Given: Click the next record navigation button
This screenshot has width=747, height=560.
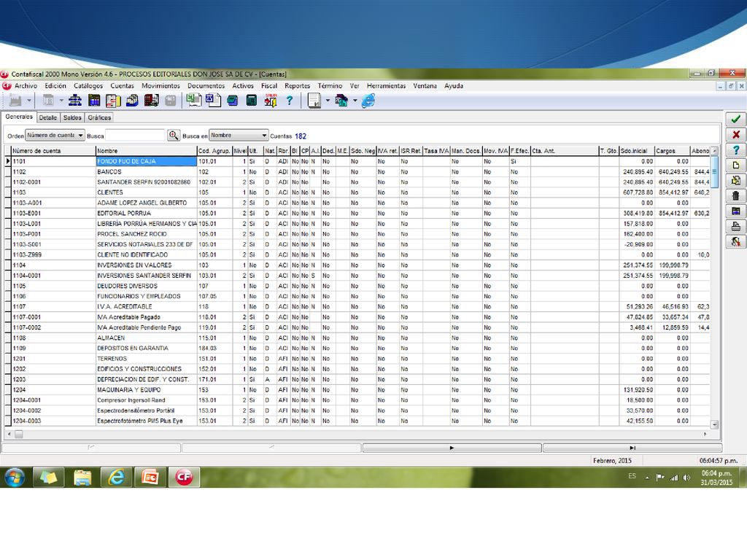Looking at the screenshot, I should (452, 448).
